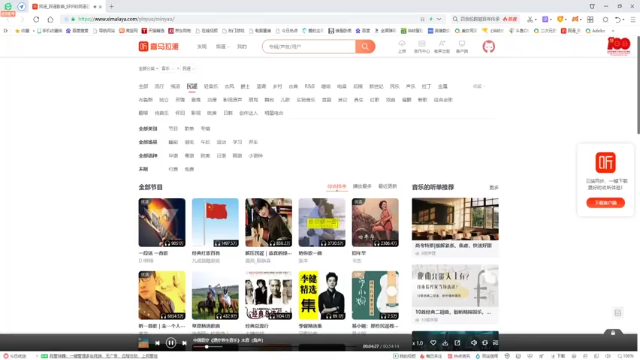Open the browser main menu icon
The image size is (640, 360).
pyautogui.click(x=633, y=19)
